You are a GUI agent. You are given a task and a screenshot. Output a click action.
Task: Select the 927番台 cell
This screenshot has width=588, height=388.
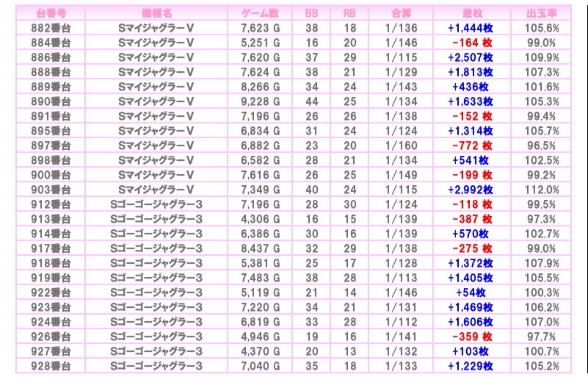[51, 351]
